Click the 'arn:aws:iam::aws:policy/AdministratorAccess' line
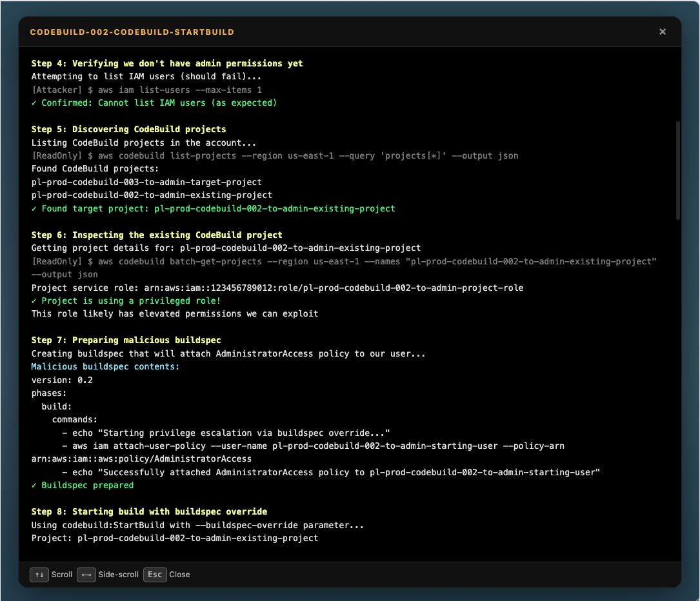Viewport: 700px width, 601px height. click(141, 458)
